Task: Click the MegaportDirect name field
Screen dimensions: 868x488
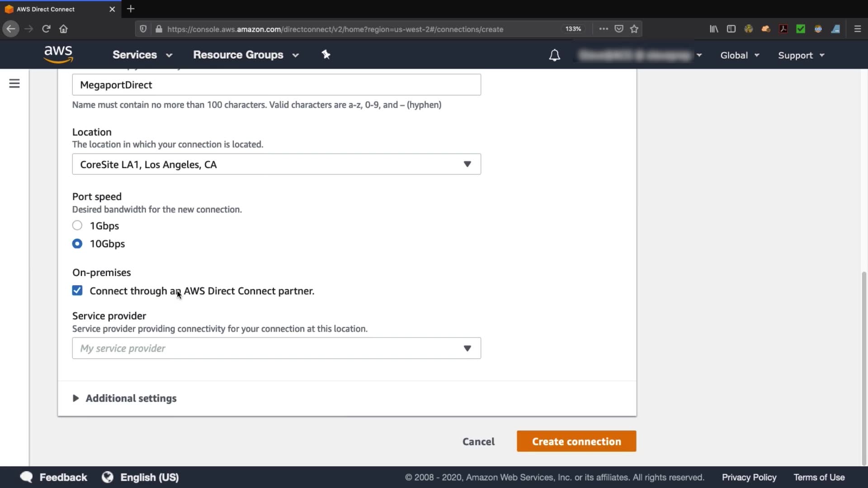Action: click(x=276, y=85)
